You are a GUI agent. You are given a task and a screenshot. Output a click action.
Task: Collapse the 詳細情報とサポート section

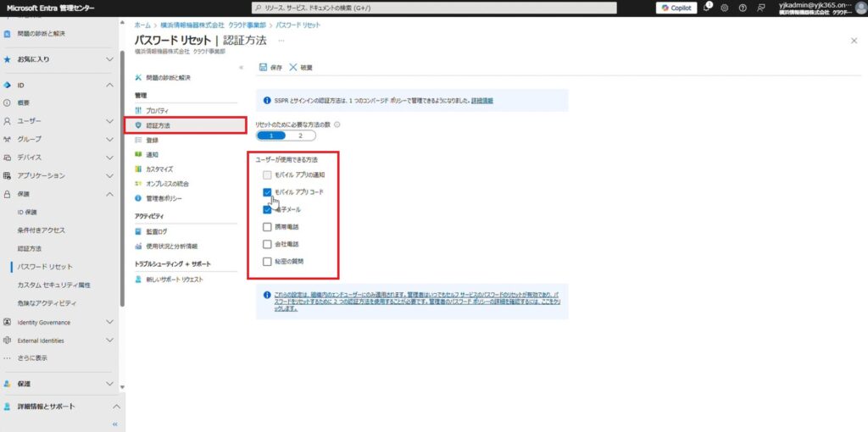coord(116,407)
